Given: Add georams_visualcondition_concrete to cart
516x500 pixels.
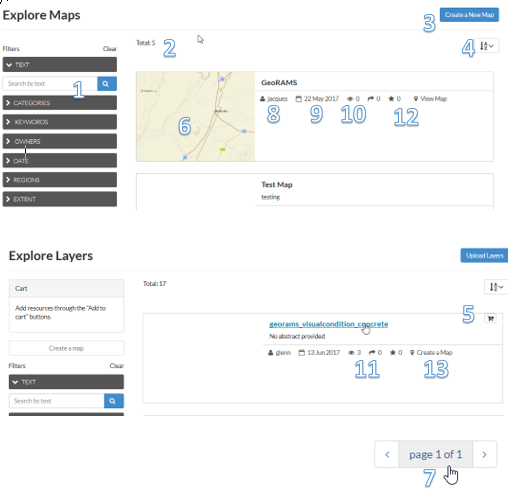Looking at the screenshot, I should (490, 318).
